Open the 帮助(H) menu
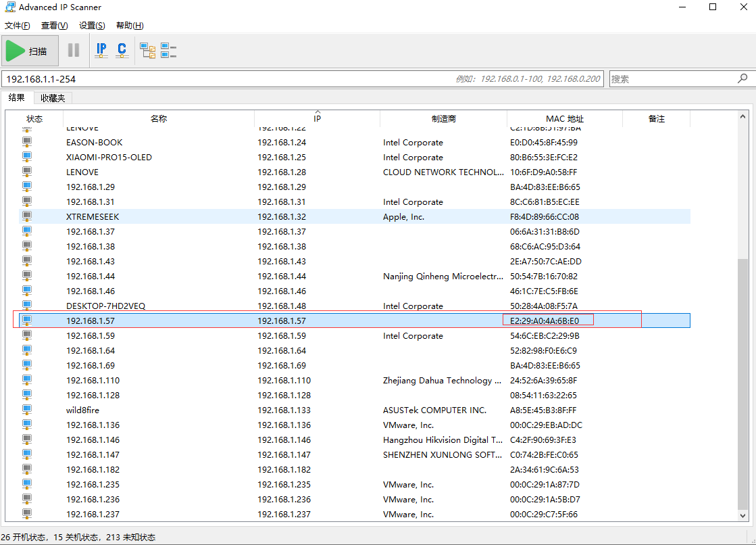756x545 pixels. pos(130,26)
